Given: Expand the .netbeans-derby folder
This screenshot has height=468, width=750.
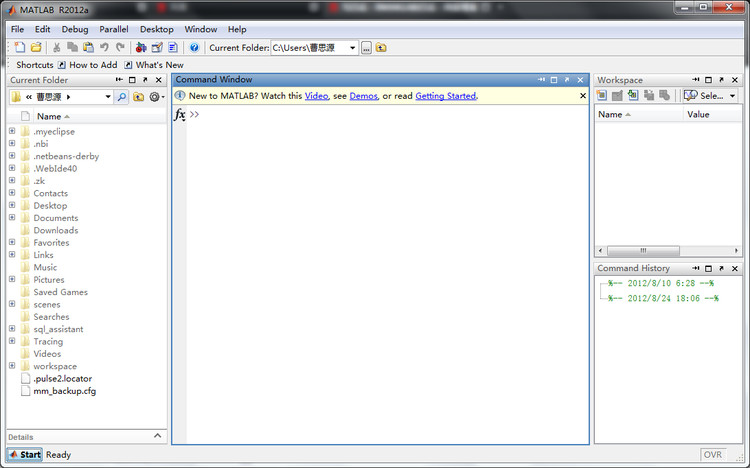Looking at the screenshot, I should (x=12, y=156).
